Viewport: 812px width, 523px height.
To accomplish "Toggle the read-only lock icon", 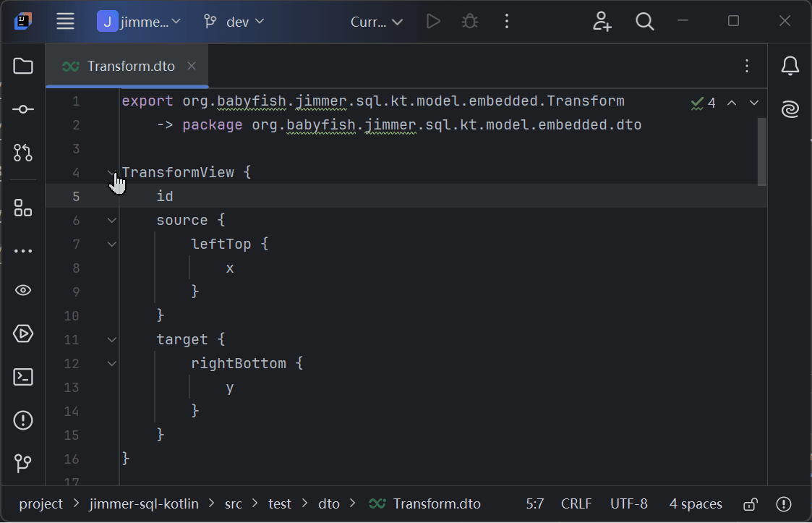I will 751,503.
